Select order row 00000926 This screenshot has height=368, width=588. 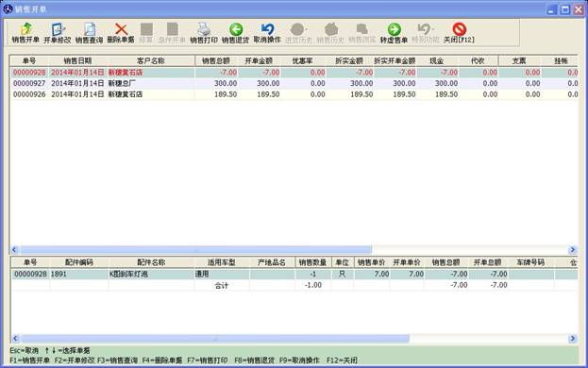[x=294, y=94]
